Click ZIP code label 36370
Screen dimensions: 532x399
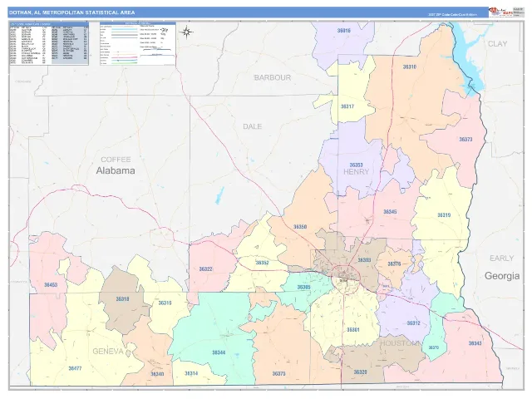click(433, 347)
